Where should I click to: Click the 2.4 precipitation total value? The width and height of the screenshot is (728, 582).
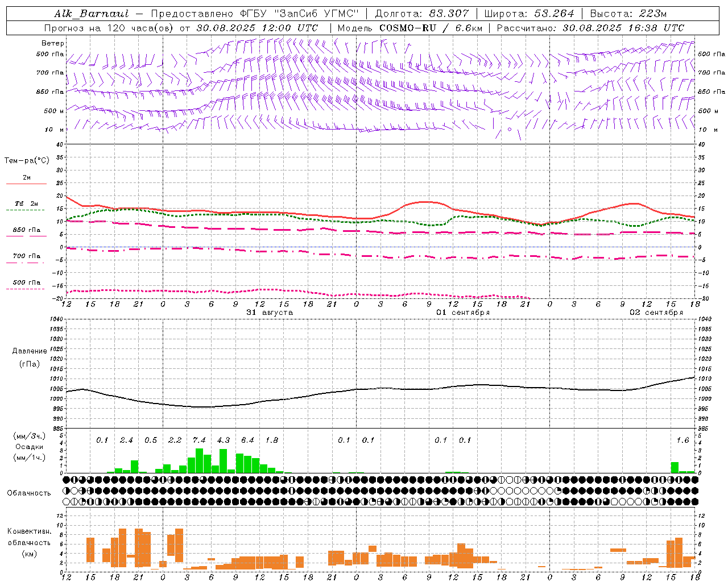[126, 440]
